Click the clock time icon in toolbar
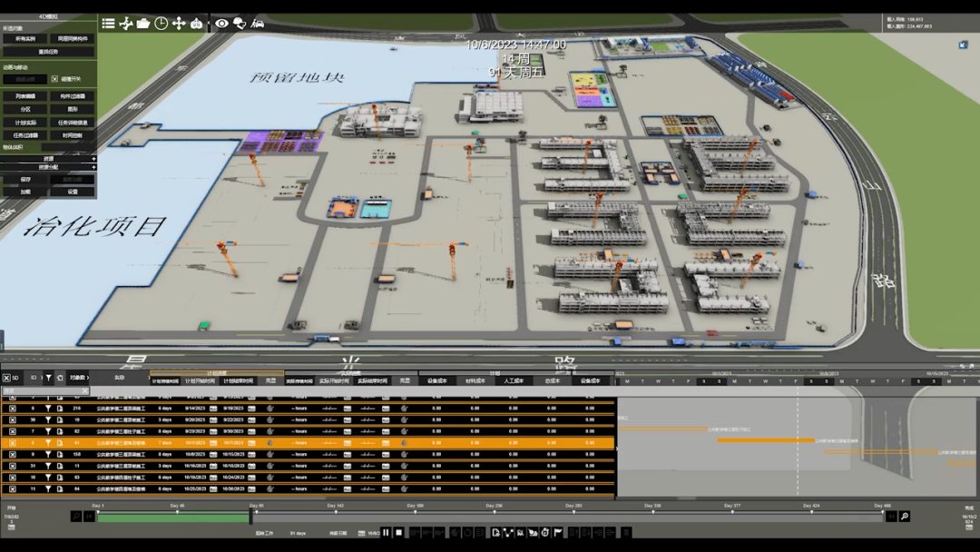The width and height of the screenshot is (980, 552). pos(161,24)
